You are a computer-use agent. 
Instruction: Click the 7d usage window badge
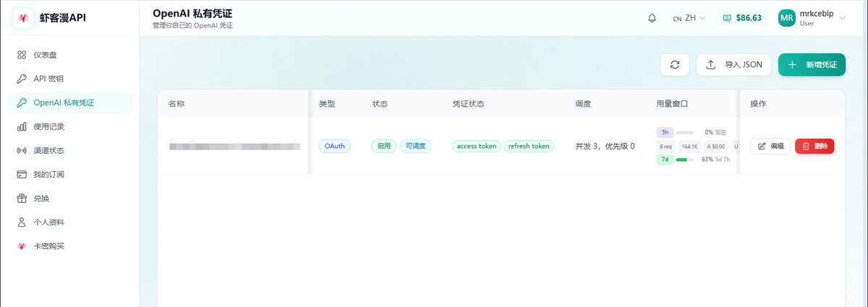pos(664,159)
